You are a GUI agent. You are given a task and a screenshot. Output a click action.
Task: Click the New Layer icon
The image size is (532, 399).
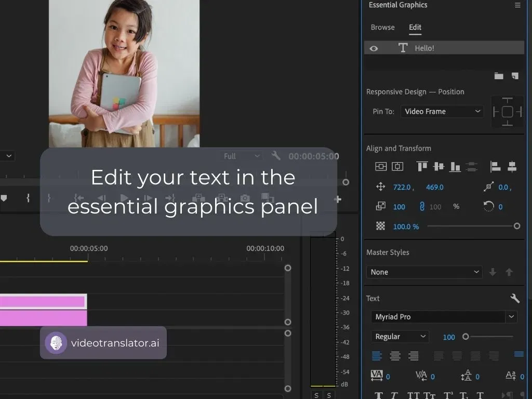tap(515, 76)
